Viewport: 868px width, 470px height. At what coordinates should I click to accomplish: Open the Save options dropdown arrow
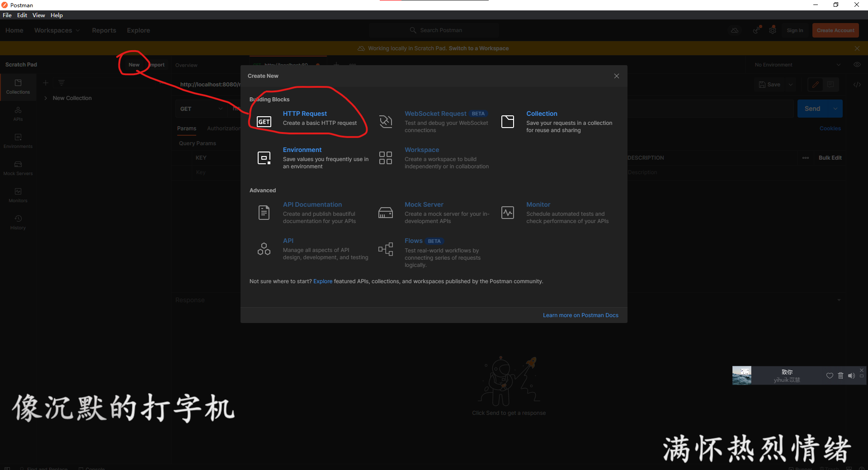tap(791, 85)
